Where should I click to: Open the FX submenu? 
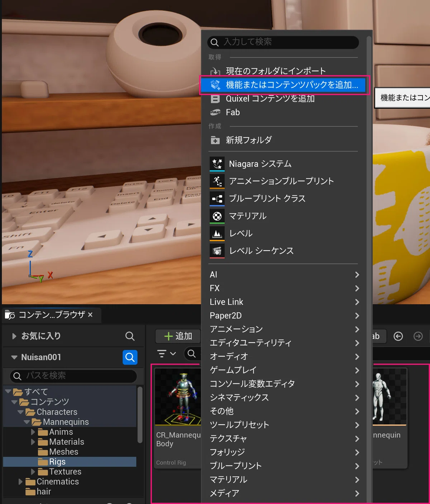(x=284, y=288)
